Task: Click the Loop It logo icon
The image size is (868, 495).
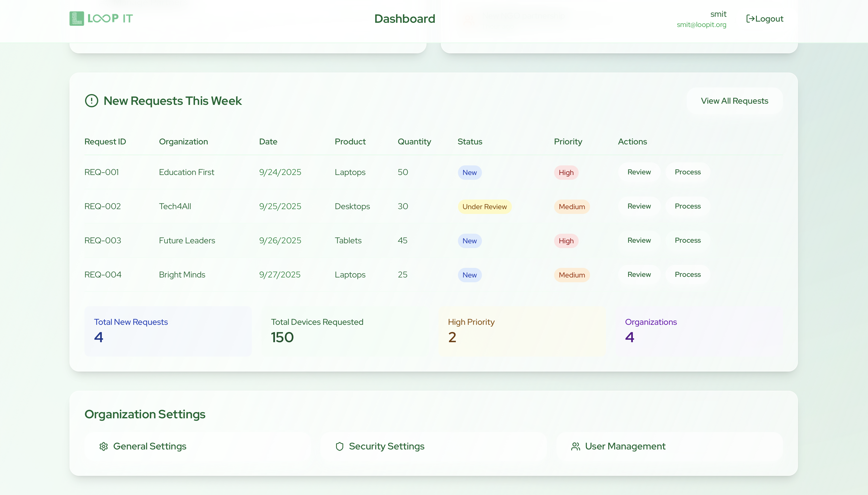Action: 76,18
